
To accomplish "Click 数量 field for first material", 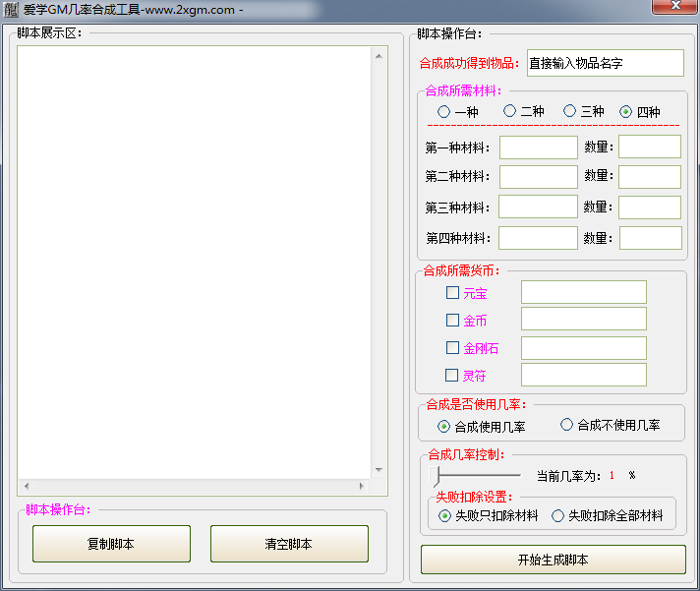I will [650, 147].
